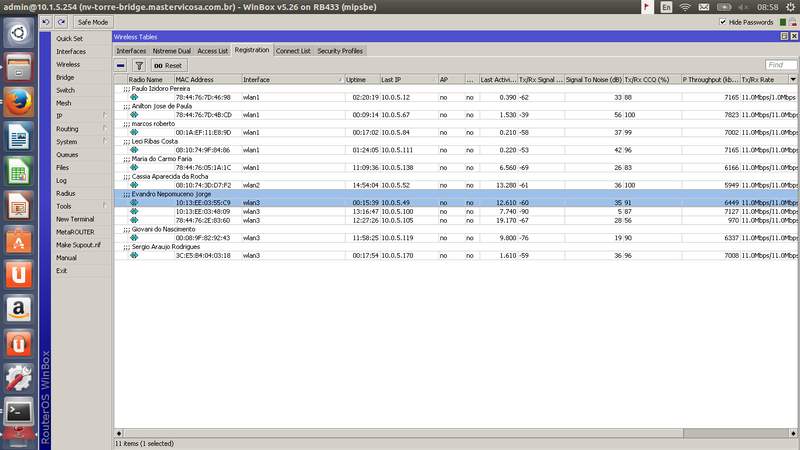
Task: Click client icon for MAC 78:44:76:05:1A:1C
Action: click(x=134, y=167)
